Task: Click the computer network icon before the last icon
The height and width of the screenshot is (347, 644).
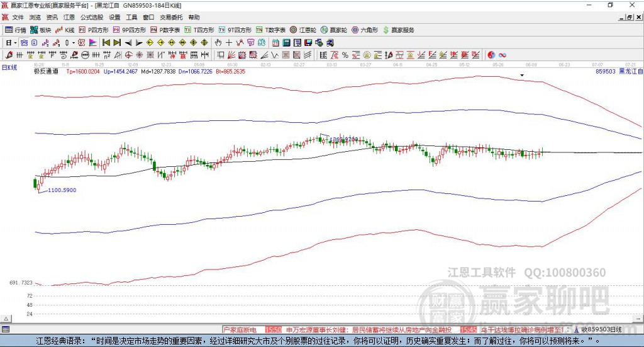Action: point(319,43)
